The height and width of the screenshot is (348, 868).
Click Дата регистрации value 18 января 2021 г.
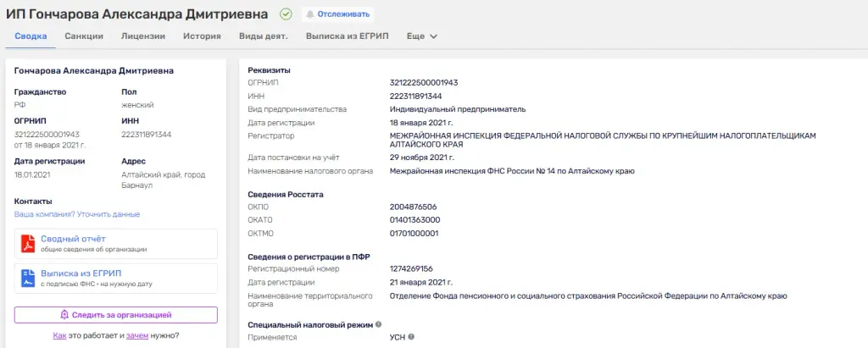click(x=421, y=123)
